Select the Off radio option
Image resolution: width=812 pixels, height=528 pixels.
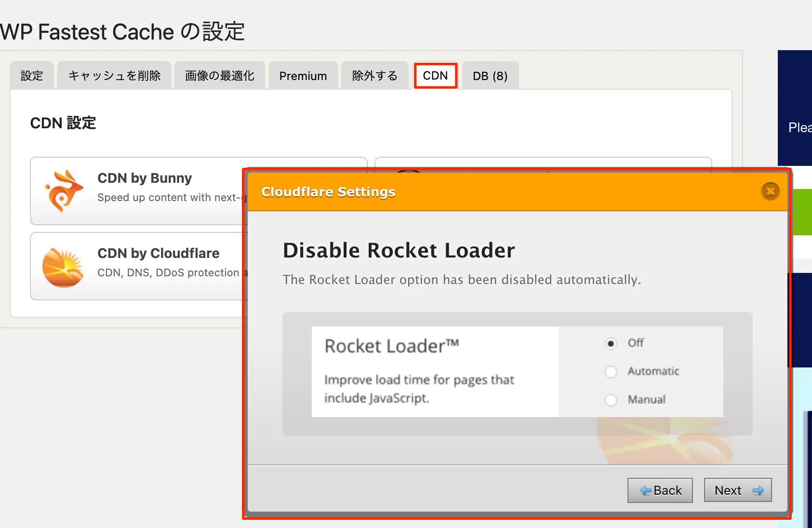pyautogui.click(x=611, y=343)
